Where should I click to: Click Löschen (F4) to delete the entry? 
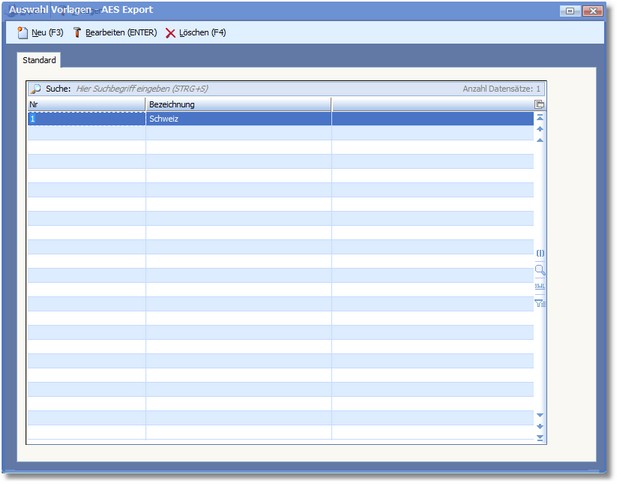pyautogui.click(x=201, y=33)
